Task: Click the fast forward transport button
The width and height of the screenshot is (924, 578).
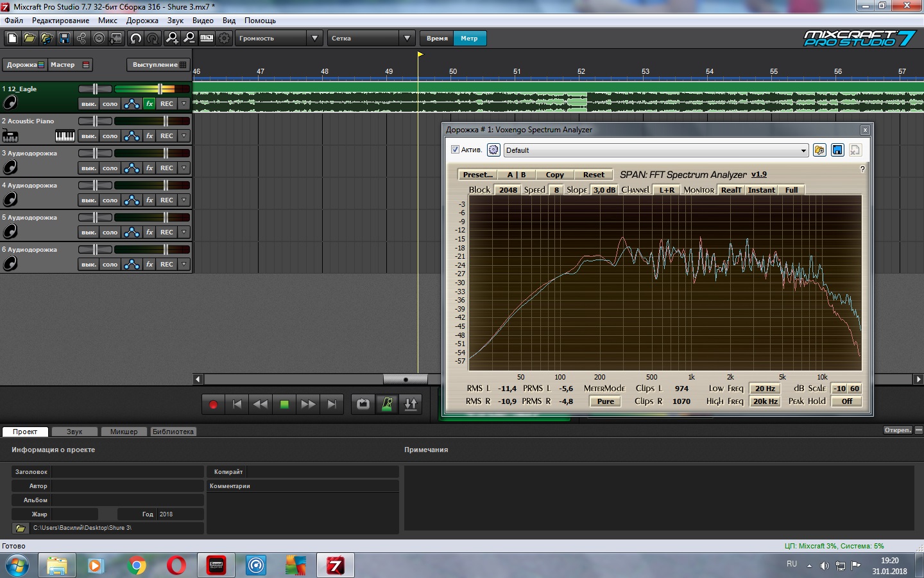Action: (308, 404)
